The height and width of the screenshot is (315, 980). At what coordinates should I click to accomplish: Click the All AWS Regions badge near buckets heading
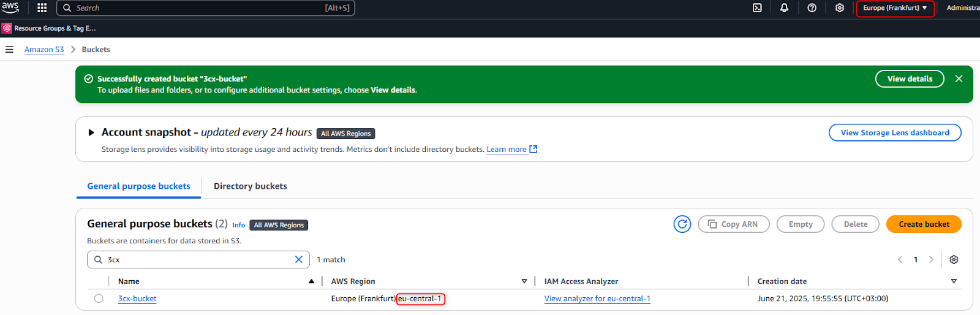pyautogui.click(x=279, y=225)
